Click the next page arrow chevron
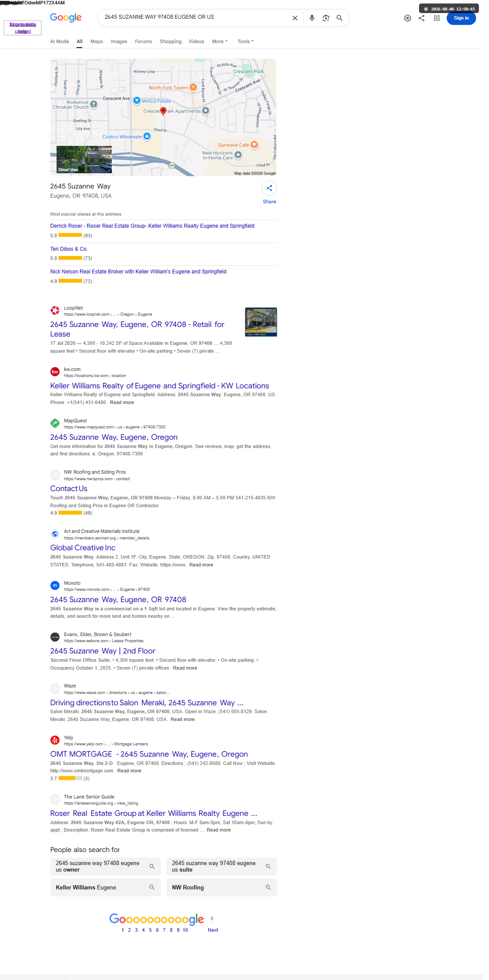The width and height of the screenshot is (489, 980). (x=212, y=918)
